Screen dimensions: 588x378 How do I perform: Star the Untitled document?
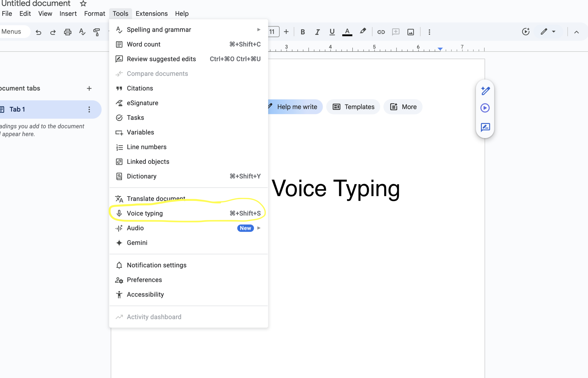(83, 3)
